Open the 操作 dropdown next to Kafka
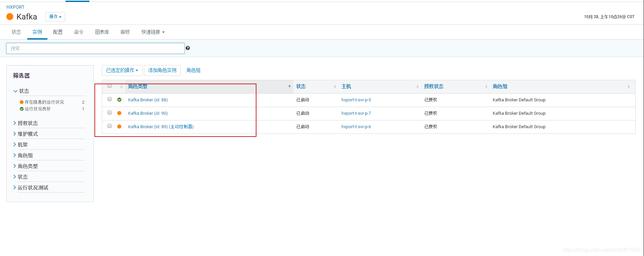644x256 pixels. coord(55,16)
